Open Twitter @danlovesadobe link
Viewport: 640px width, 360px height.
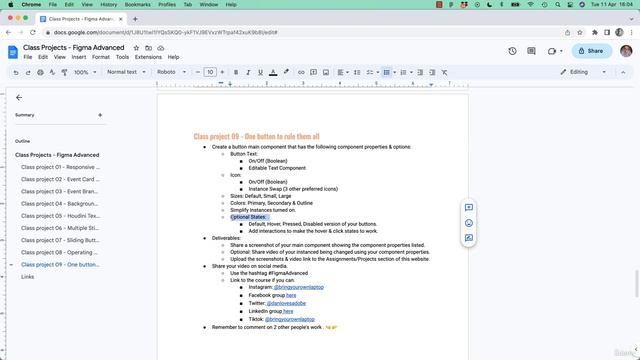[286, 303]
